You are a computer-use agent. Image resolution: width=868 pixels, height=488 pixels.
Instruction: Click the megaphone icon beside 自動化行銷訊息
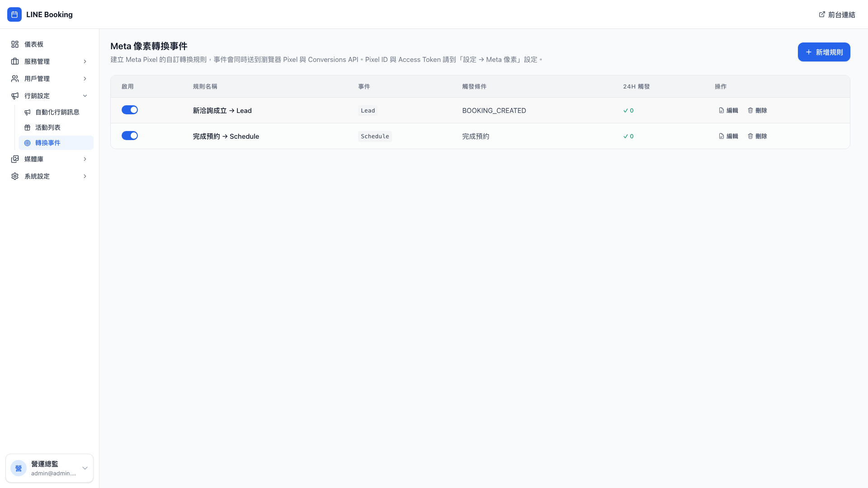28,112
